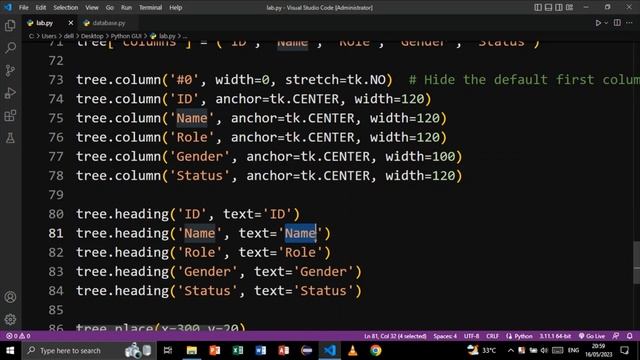The height and width of the screenshot is (360, 640).
Task: Open the Windows Start menu
Action: 10,350
